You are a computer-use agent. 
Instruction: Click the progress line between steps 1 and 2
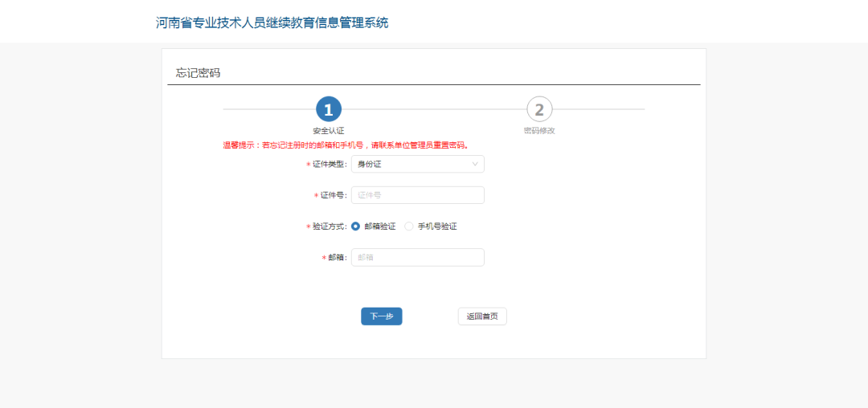click(x=434, y=108)
